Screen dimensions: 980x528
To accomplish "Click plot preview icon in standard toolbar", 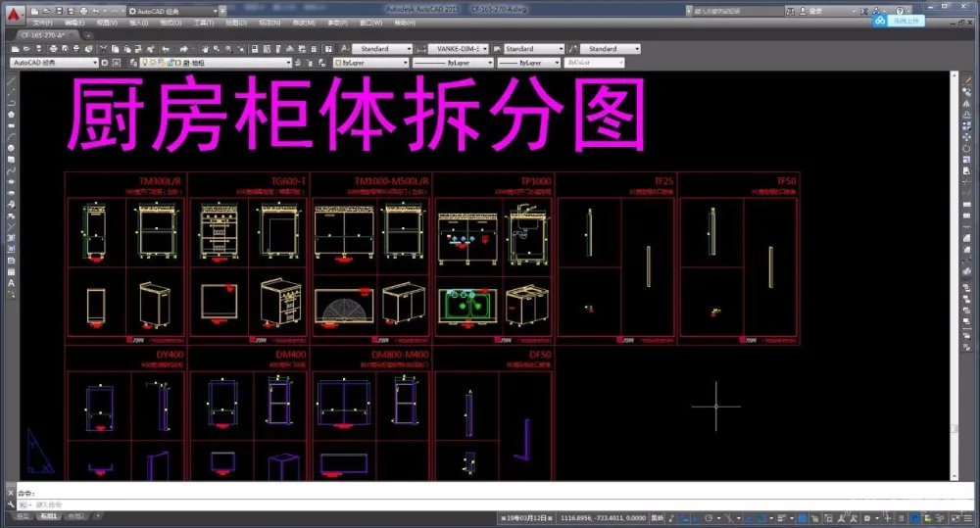I will click(65, 49).
